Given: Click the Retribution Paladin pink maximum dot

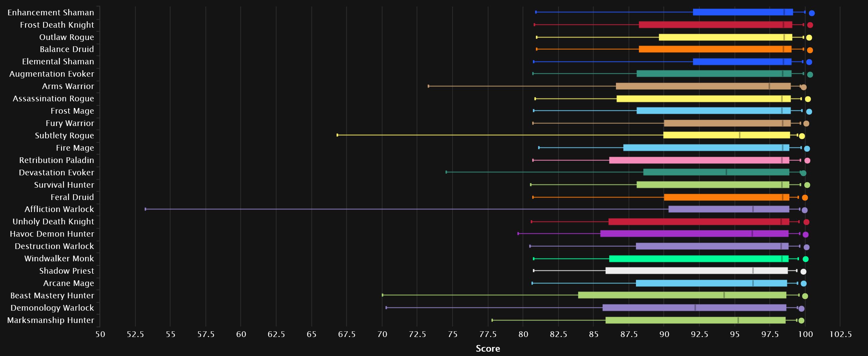Looking at the screenshot, I should click(x=807, y=161).
